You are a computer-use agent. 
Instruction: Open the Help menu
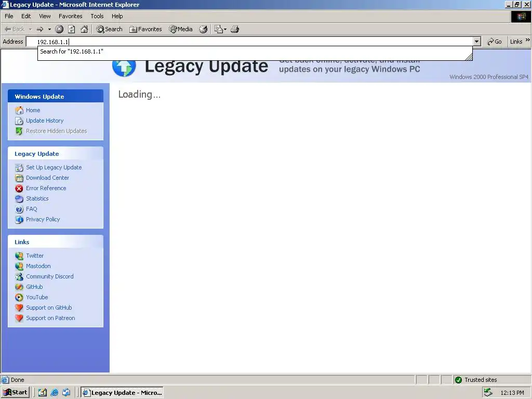click(117, 16)
